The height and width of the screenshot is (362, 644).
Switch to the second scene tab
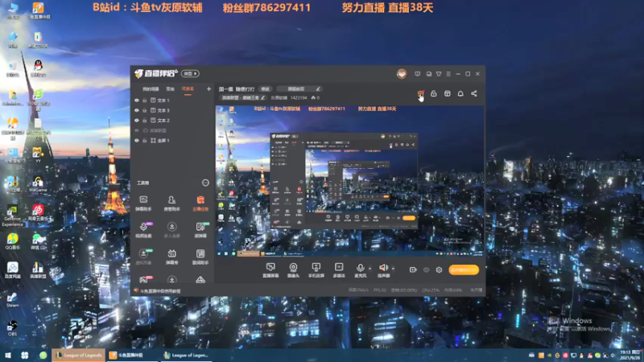[x=170, y=88]
